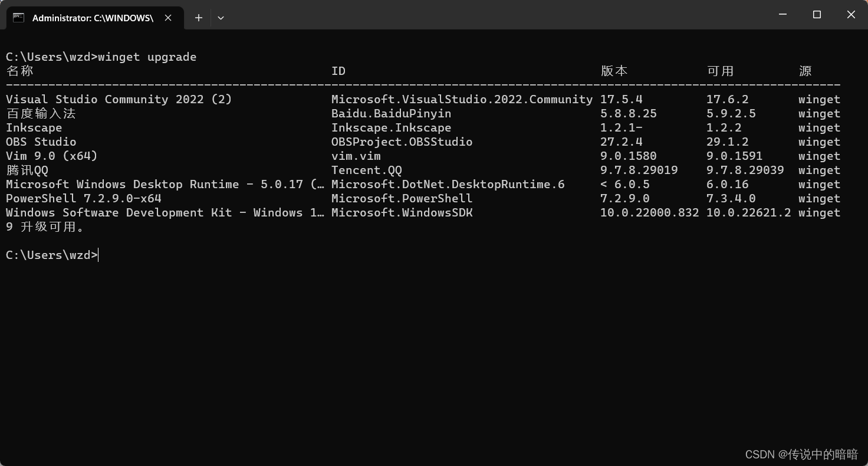Click the 'winget upgrade' command text
Screen dimensions: 868x466
[147, 57]
